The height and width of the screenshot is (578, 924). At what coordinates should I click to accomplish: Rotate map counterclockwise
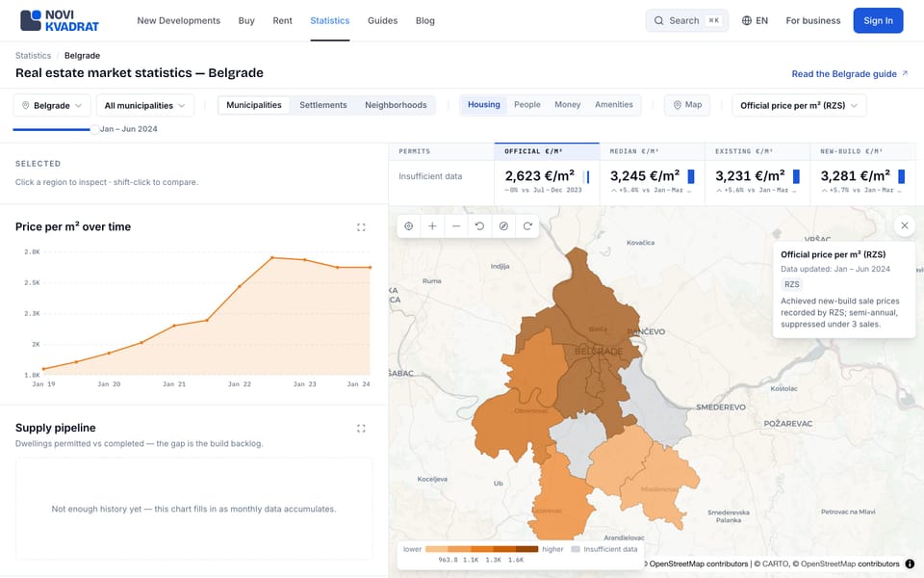click(479, 225)
